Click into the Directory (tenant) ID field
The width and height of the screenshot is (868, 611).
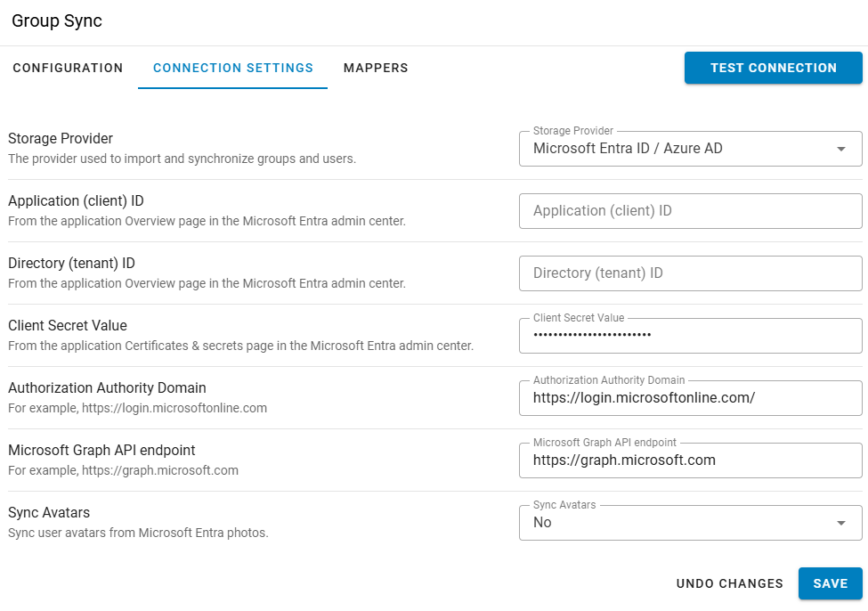(690, 273)
